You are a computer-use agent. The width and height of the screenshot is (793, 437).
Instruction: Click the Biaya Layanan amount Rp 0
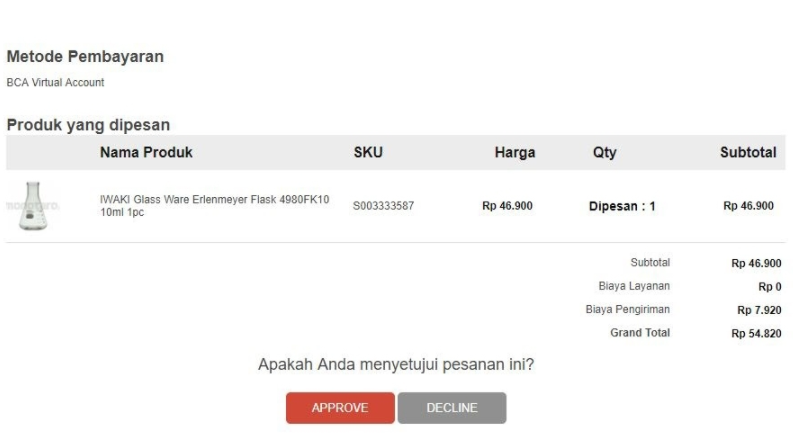point(770,287)
